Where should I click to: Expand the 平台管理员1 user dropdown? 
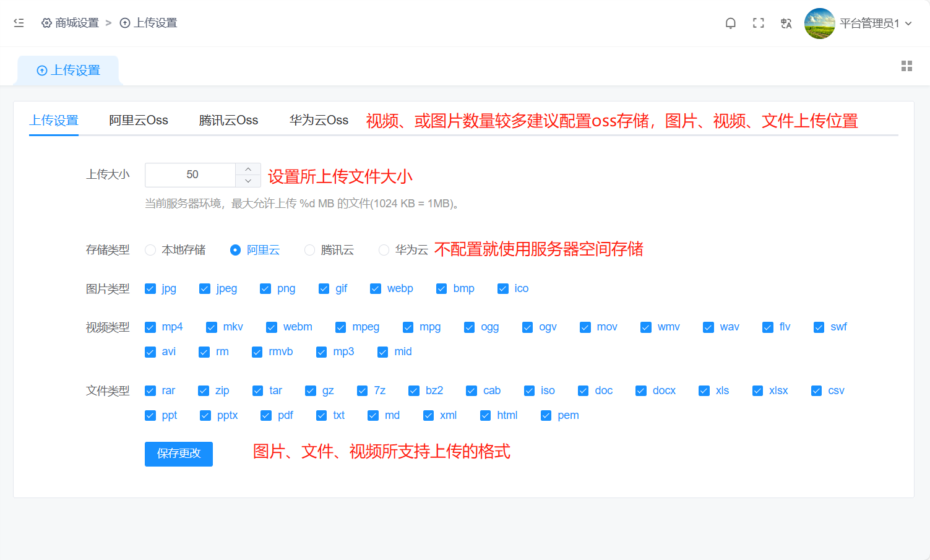(x=908, y=24)
